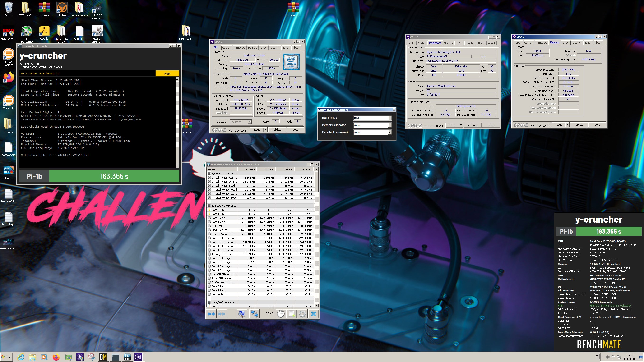Open HWiNFO sensor settings gear

pos(302,314)
